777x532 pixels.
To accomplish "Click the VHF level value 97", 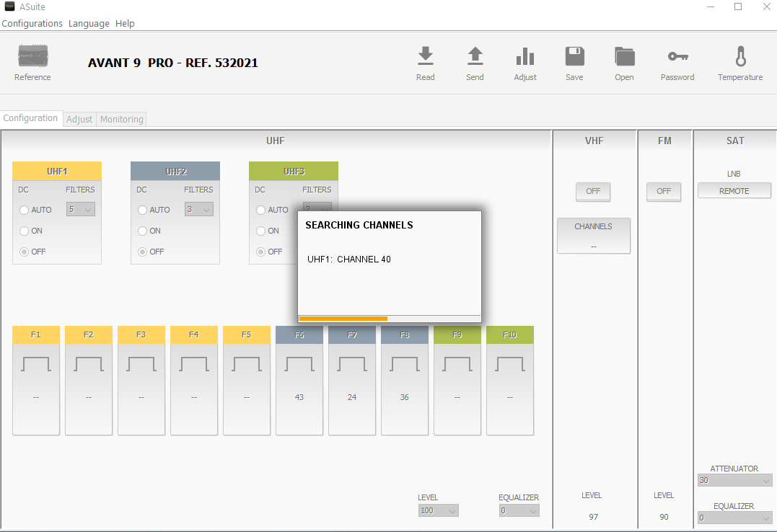I will click(594, 517).
